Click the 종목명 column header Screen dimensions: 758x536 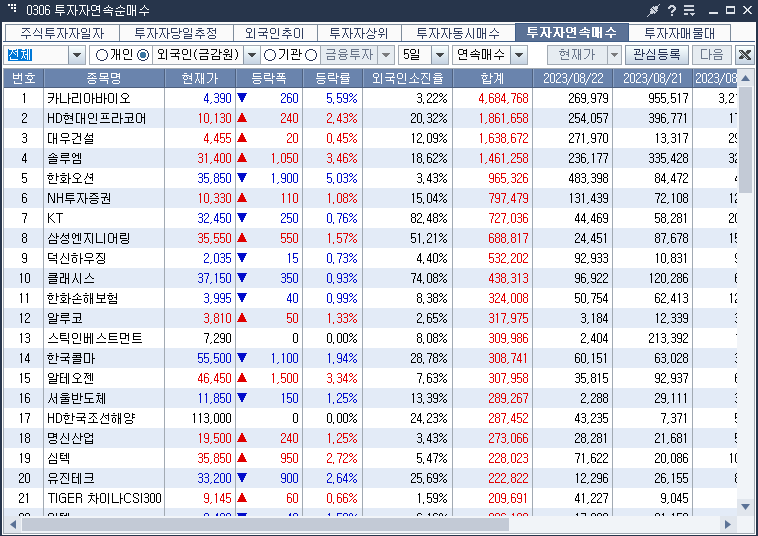(104, 78)
